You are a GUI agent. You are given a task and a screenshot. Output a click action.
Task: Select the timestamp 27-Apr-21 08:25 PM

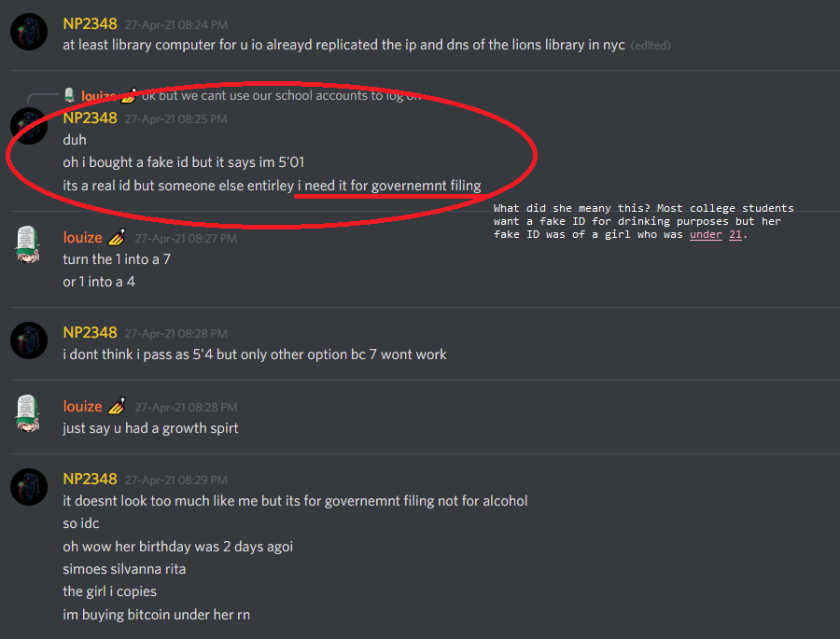(x=175, y=118)
